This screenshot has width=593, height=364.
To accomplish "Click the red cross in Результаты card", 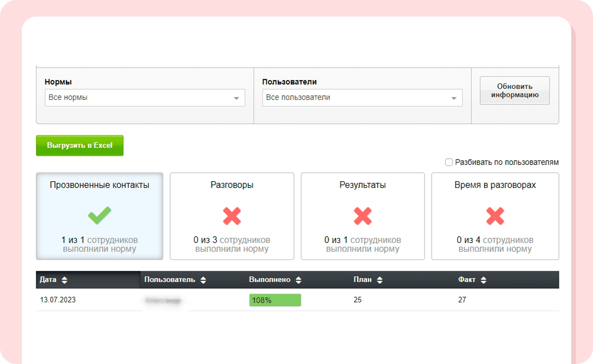I will [362, 216].
